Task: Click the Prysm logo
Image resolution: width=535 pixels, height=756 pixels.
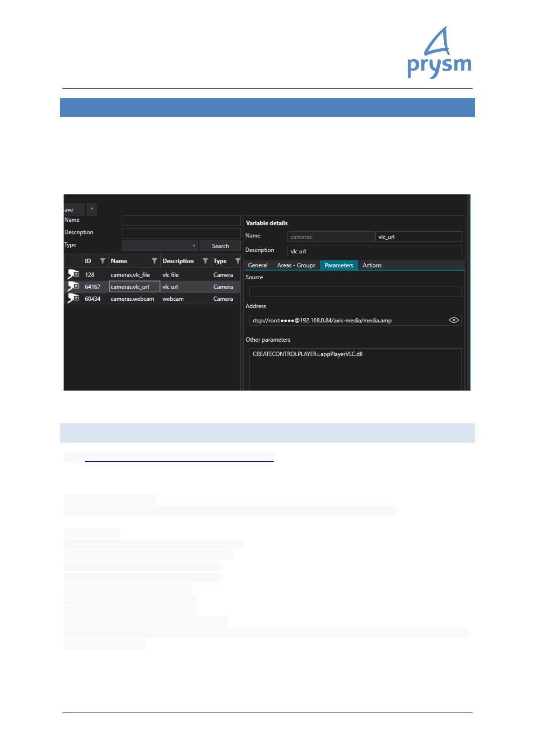Action: click(439, 53)
